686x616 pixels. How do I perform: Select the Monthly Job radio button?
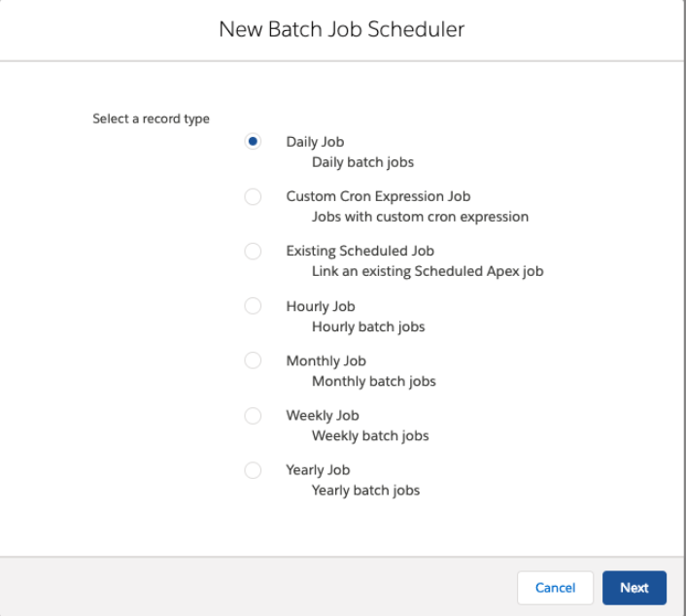[x=253, y=360]
